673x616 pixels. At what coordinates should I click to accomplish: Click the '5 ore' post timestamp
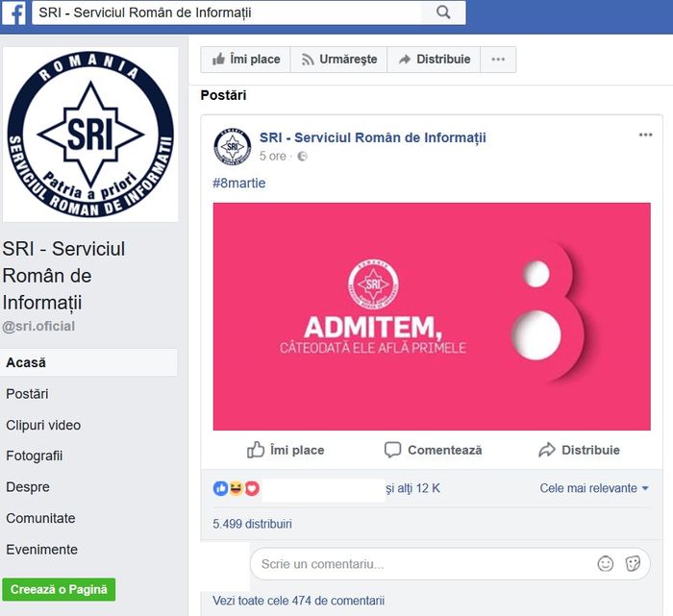click(272, 156)
